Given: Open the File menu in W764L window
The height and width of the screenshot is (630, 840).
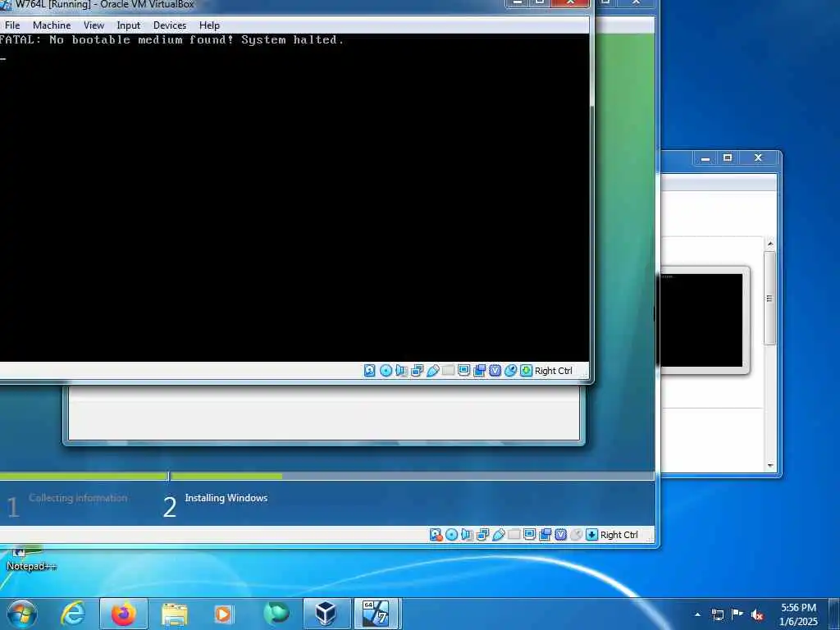Looking at the screenshot, I should (x=12, y=25).
